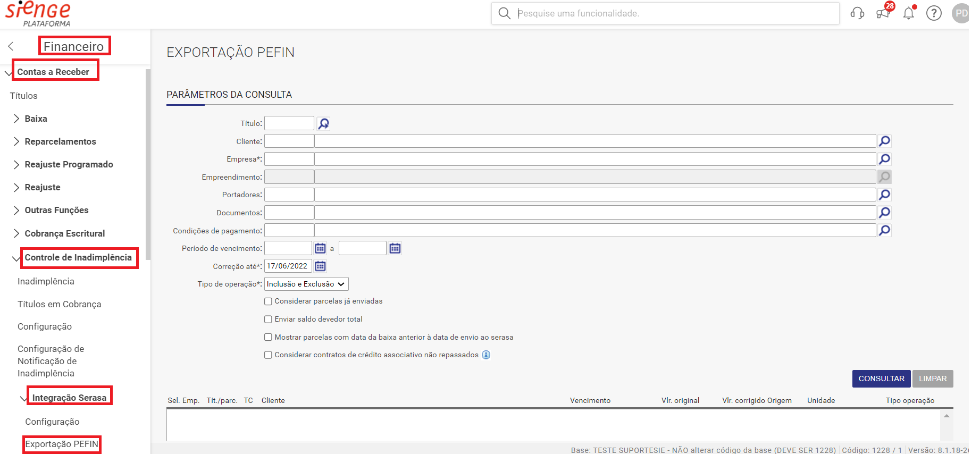Viewport: 980px width, 454px height.
Task: Open the PD user avatar
Action: pos(961,13)
